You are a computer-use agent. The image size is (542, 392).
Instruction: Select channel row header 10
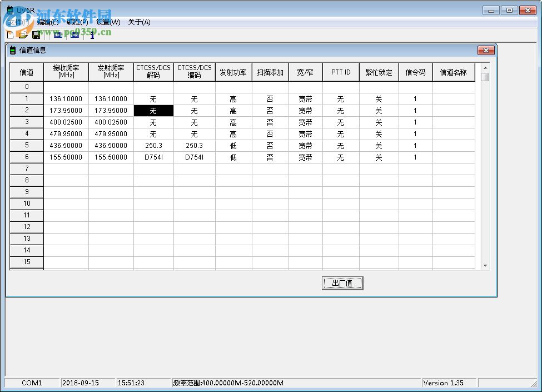pyautogui.click(x=27, y=204)
